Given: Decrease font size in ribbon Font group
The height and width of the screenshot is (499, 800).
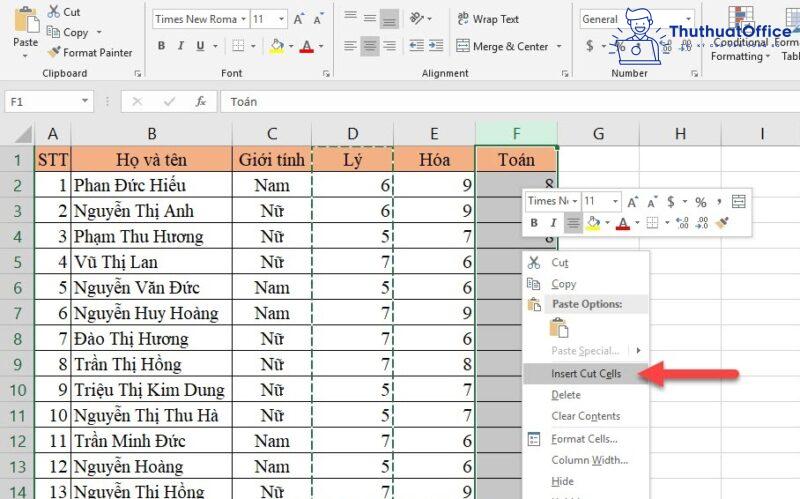Looking at the screenshot, I should [318, 19].
